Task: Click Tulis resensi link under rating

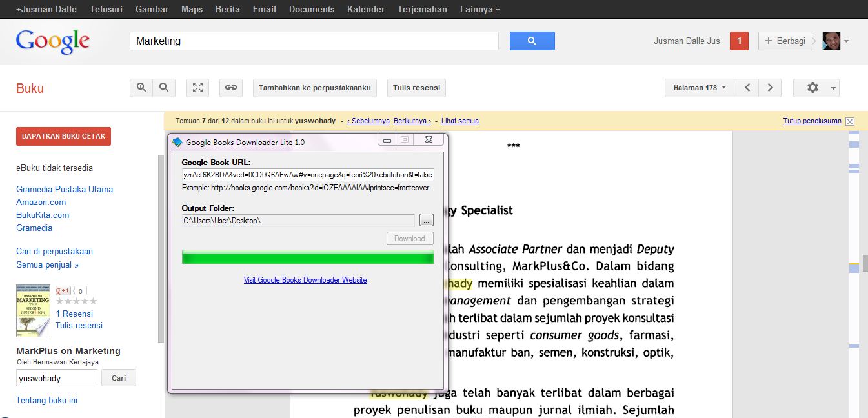Action: 79,325
